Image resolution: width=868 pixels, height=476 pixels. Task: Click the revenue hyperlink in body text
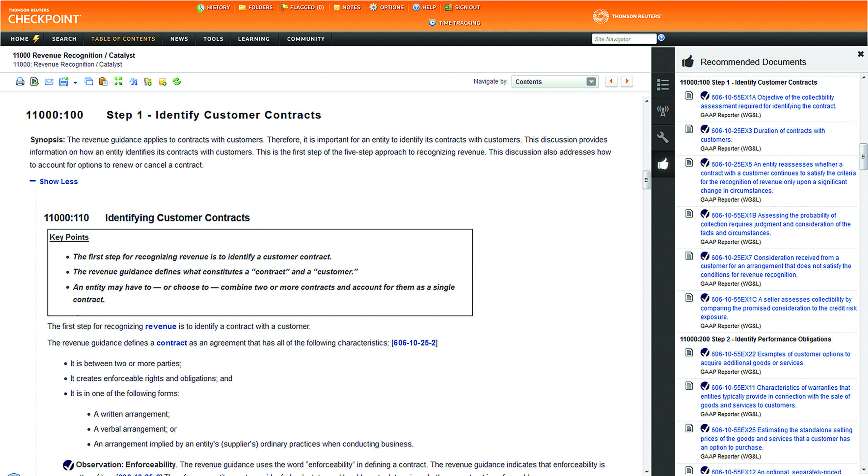click(x=161, y=326)
